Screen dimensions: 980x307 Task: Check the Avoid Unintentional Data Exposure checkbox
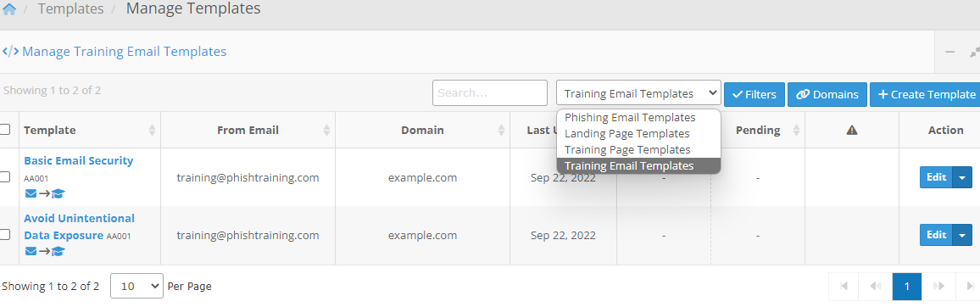point(5,234)
